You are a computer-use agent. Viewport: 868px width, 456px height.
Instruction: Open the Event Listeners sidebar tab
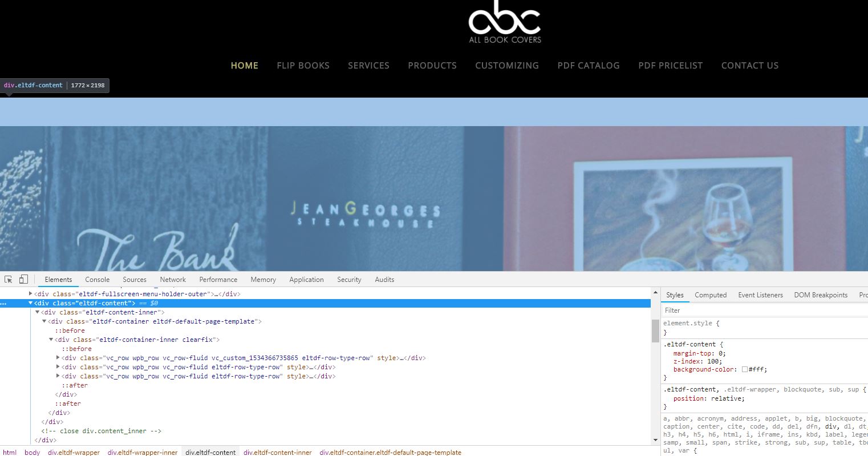coord(760,295)
